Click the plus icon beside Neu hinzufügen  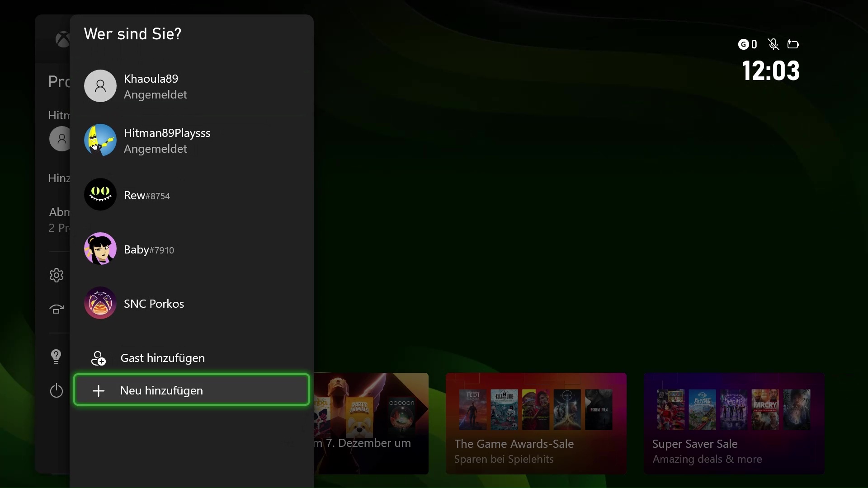[x=99, y=391]
